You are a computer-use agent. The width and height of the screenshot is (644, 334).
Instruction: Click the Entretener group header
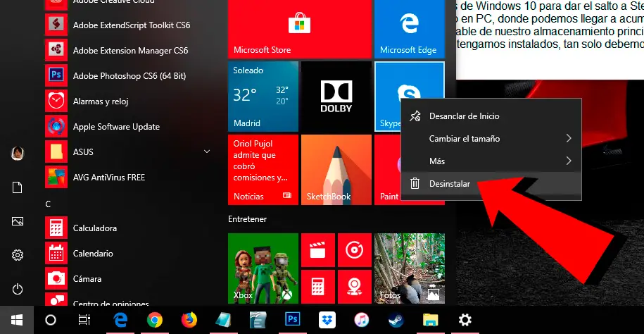pyautogui.click(x=247, y=219)
